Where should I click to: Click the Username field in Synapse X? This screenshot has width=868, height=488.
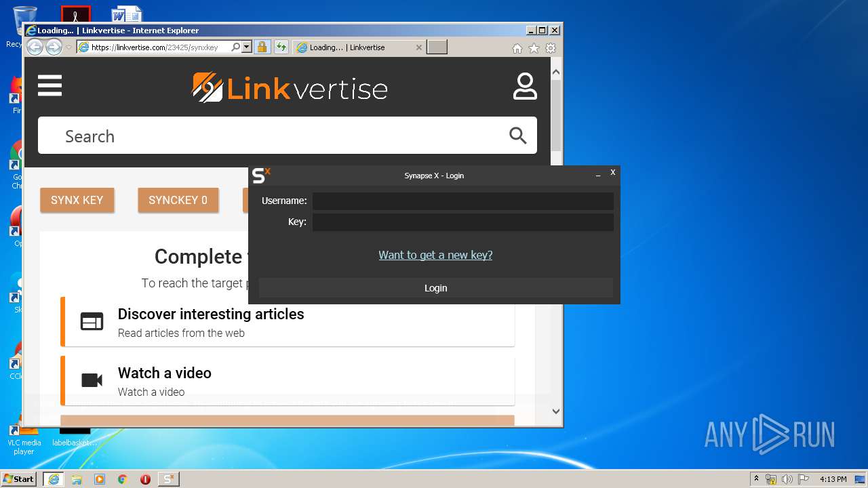(x=463, y=201)
